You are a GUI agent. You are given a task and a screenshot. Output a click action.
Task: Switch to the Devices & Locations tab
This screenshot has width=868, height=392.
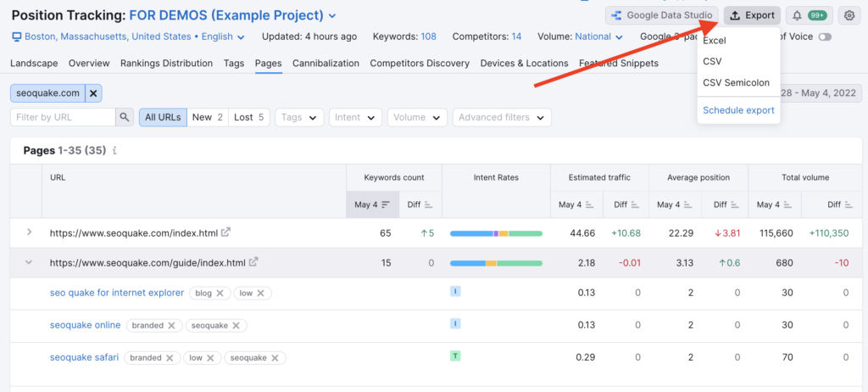coord(524,63)
